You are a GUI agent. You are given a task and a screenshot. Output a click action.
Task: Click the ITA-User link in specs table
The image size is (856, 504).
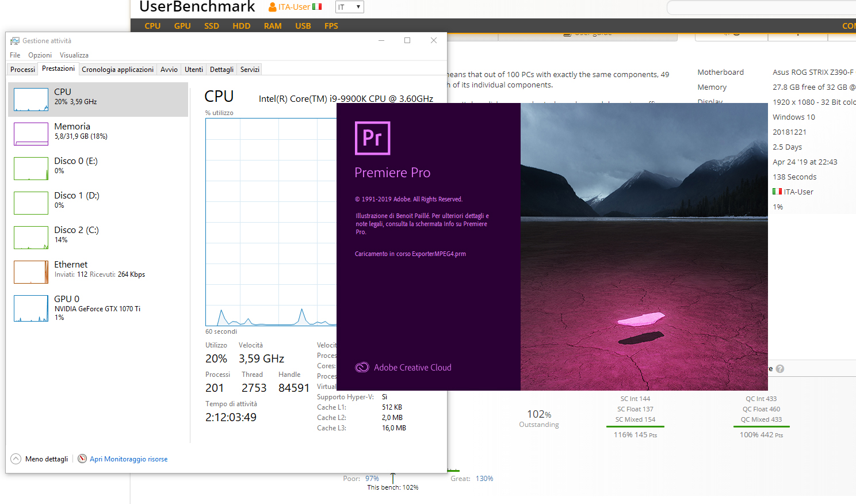tap(798, 192)
